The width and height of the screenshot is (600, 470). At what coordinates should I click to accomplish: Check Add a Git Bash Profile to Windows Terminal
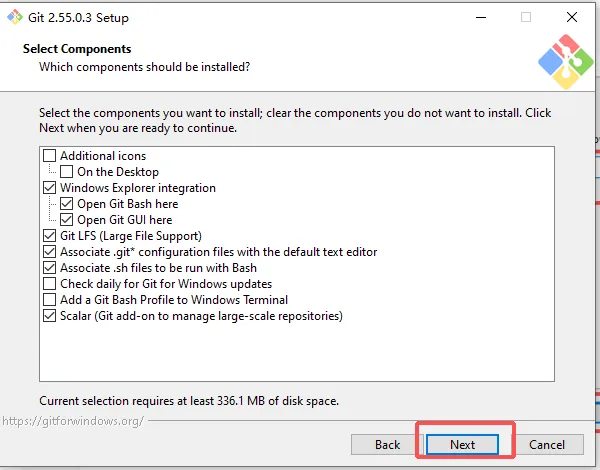[49, 300]
